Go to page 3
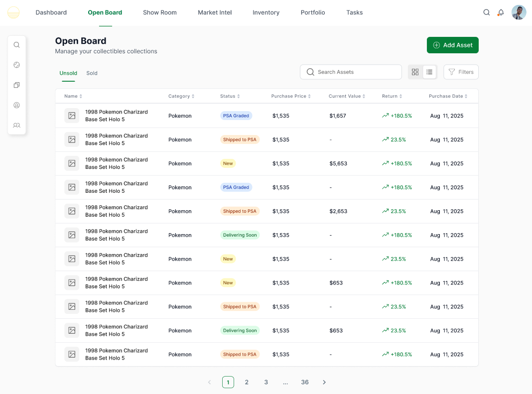 (x=266, y=382)
